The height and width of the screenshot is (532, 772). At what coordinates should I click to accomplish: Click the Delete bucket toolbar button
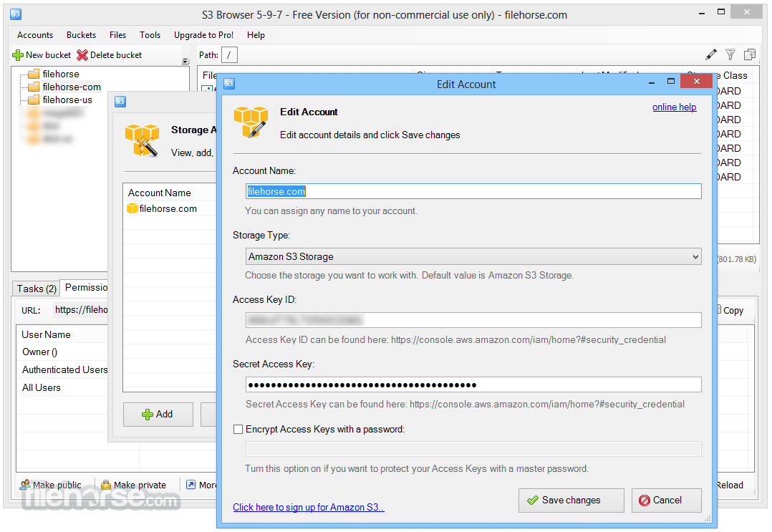(x=110, y=55)
